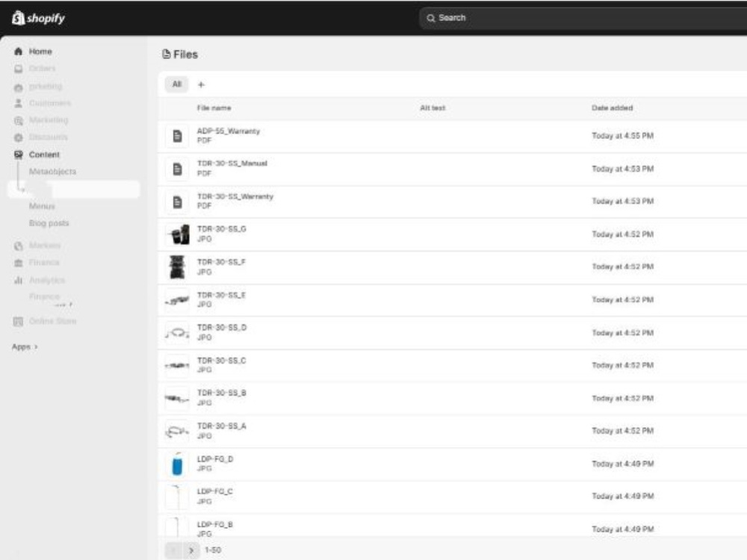747x560 pixels.
Task: Go to next page of files
Action: [x=191, y=550]
